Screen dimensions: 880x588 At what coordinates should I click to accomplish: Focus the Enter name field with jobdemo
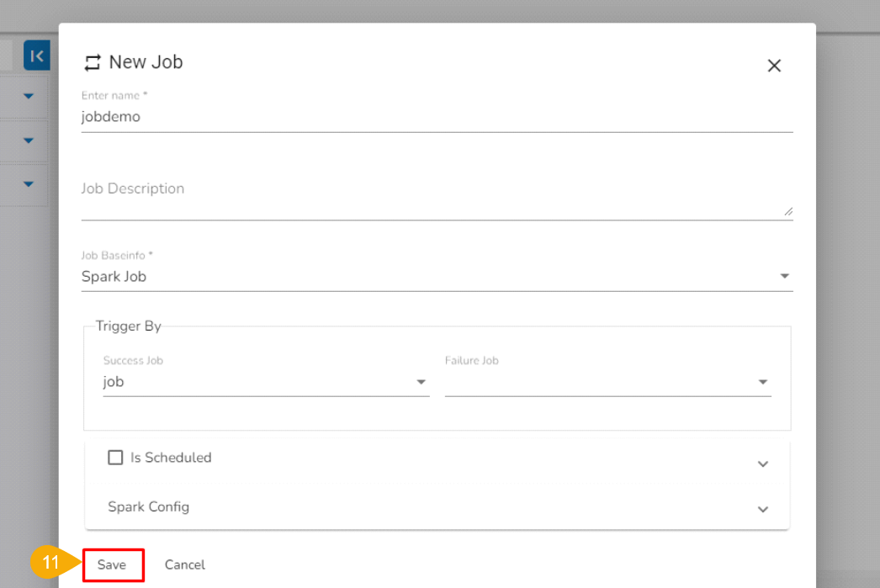[x=437, y=117]
